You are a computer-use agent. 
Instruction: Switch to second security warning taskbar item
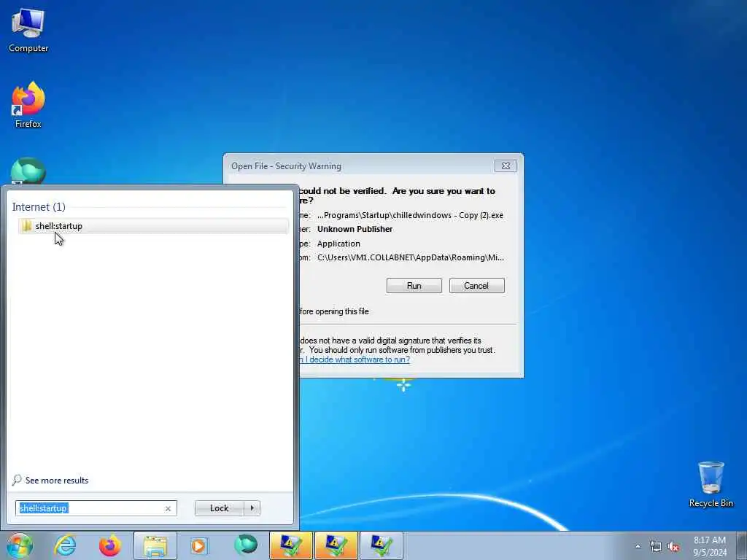tap(336, 545)
